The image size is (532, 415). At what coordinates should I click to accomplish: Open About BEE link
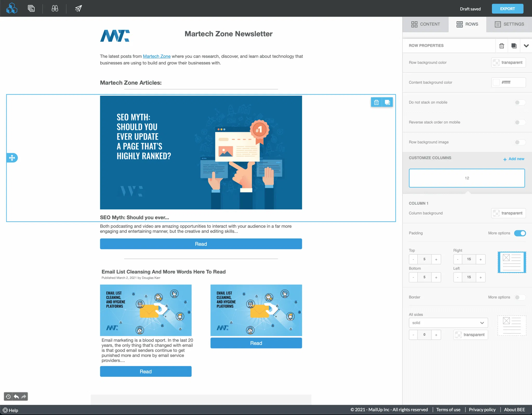(514, 410)
